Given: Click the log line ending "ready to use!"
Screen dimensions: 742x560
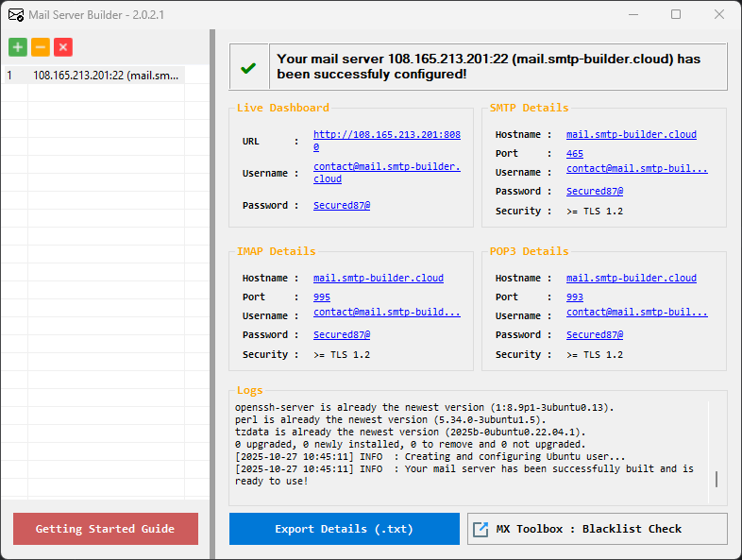Looking at the screenshot, I should coord(464,475).
